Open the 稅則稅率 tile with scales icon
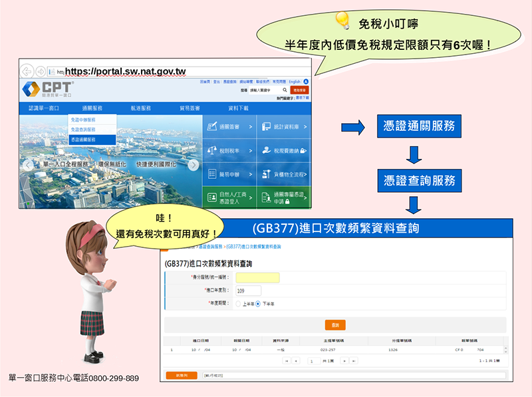This screenshot has height=397, width=532. (228, 150)
